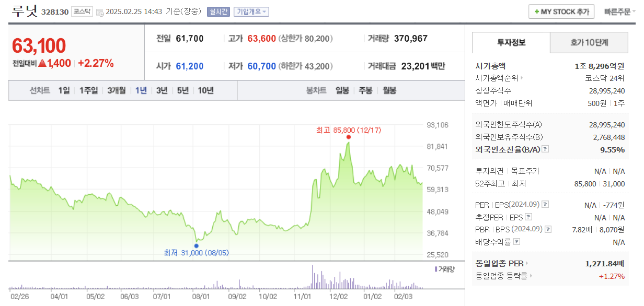This screenshot has width=644, height=306.
Task: Show the 주봉 weekly candle chart
Action: tap(365, 90)
